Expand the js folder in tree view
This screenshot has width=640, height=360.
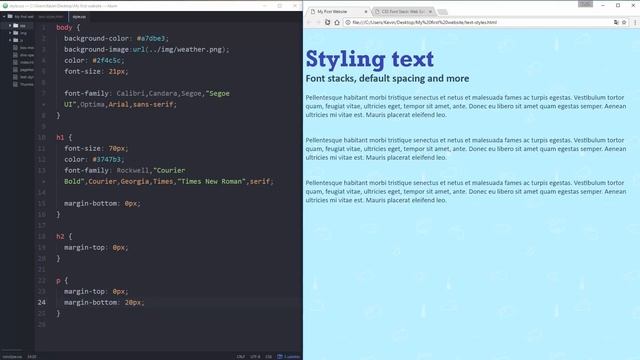click(x=10, y=40)
